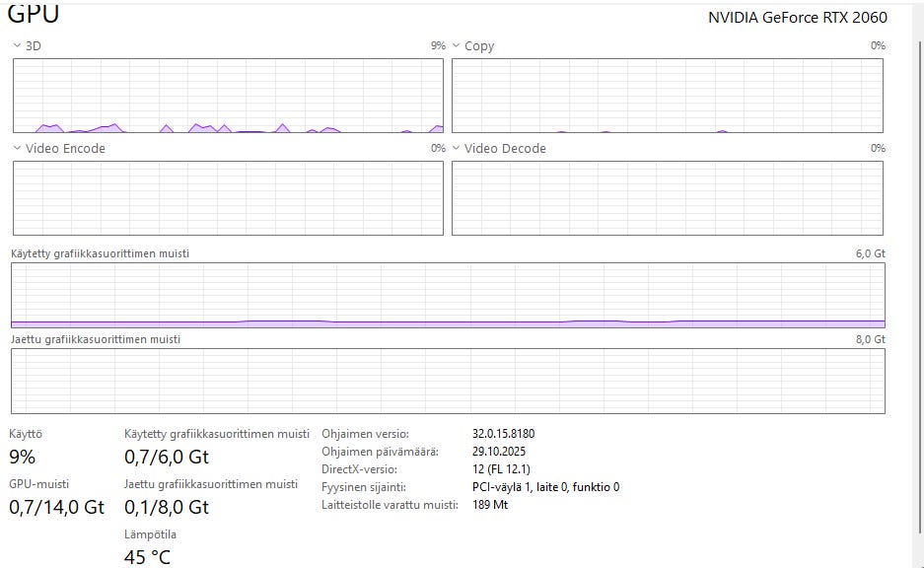Viewport: 924px width, 568px height.
Task: Select the Video Encode graph area
Action: (x=228, y=197)
